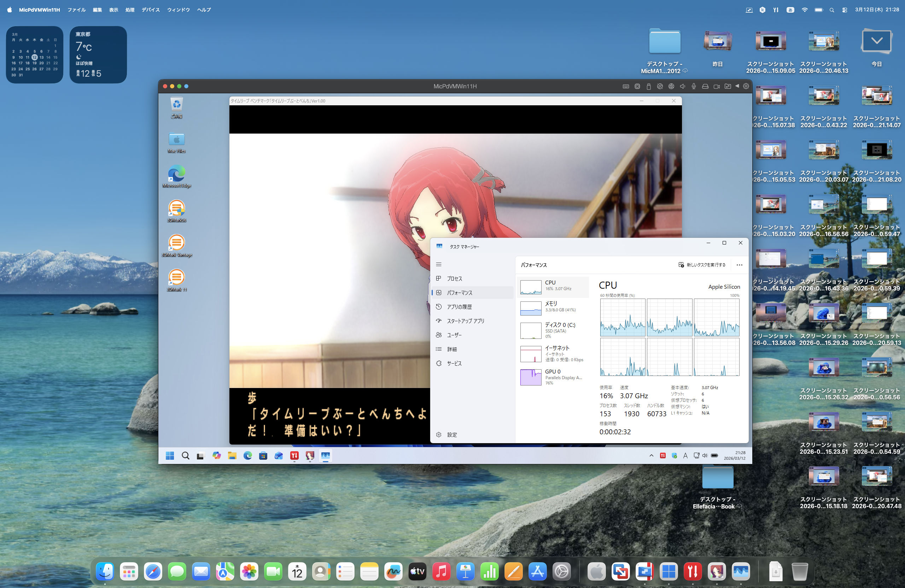The width and height of the screenshot is (905, 588).
Task: Toggle Task Manager hamburger navigation menu
Action: 438,264
